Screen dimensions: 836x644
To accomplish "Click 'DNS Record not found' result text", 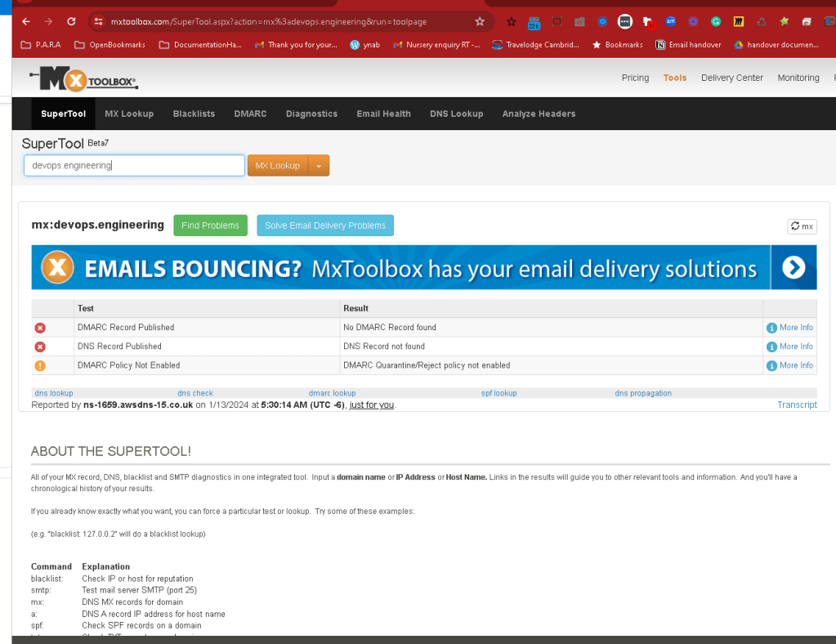I will tap(384, 347).
